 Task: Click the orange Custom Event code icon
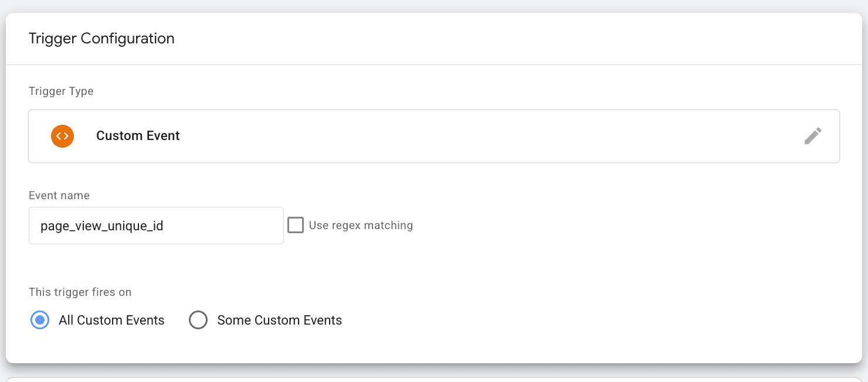(x=62, y=136)
